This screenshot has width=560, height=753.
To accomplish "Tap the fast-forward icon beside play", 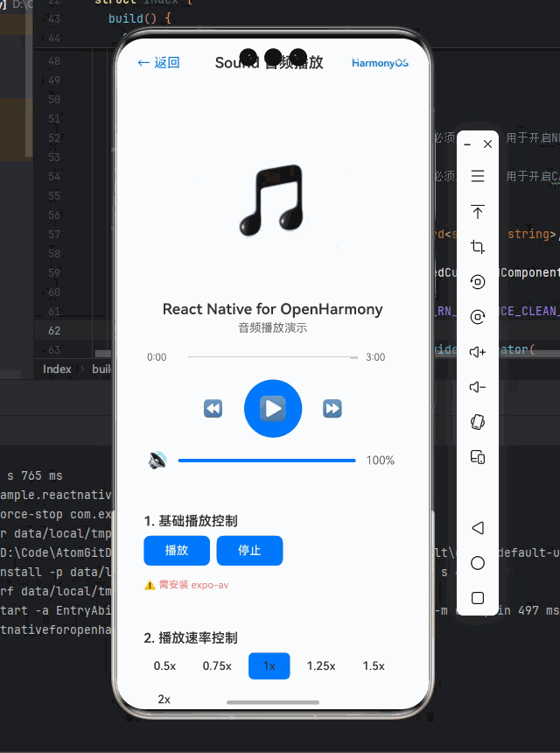I will (332, 409).
